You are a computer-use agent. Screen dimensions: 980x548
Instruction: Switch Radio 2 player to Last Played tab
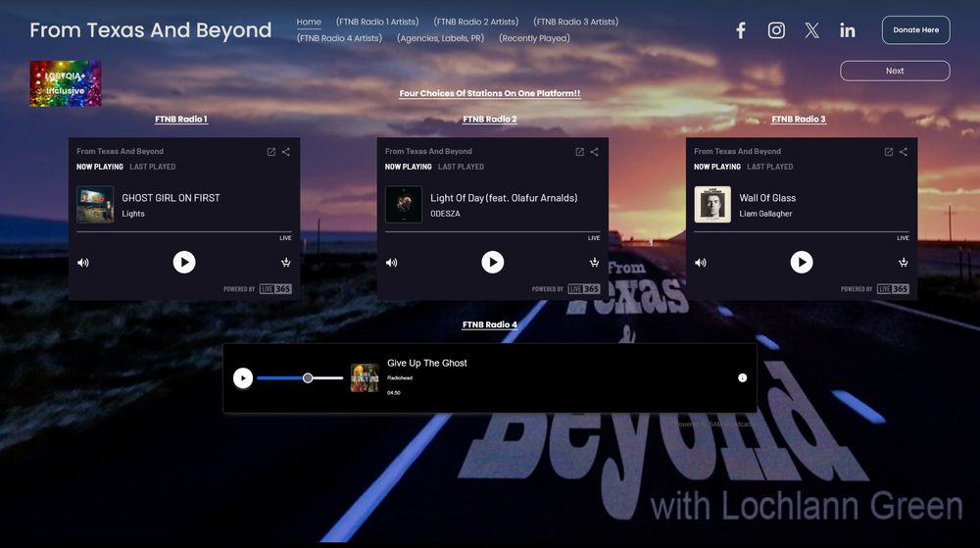(462, 167)
